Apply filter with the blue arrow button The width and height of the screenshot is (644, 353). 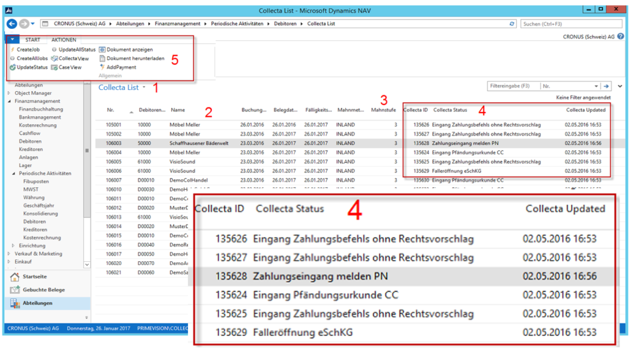coord(606,86)
